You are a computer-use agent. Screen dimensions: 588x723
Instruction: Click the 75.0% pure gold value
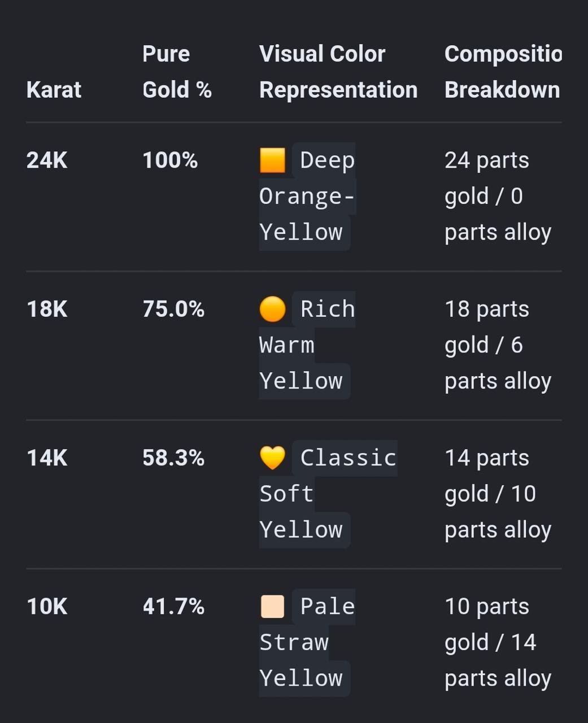173,310
